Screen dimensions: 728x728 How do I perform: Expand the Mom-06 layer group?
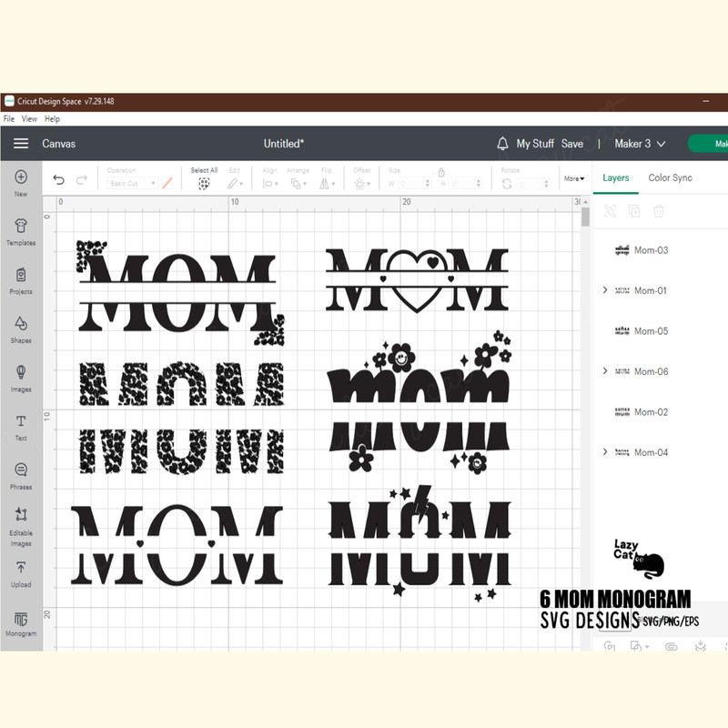coord(605,371)
